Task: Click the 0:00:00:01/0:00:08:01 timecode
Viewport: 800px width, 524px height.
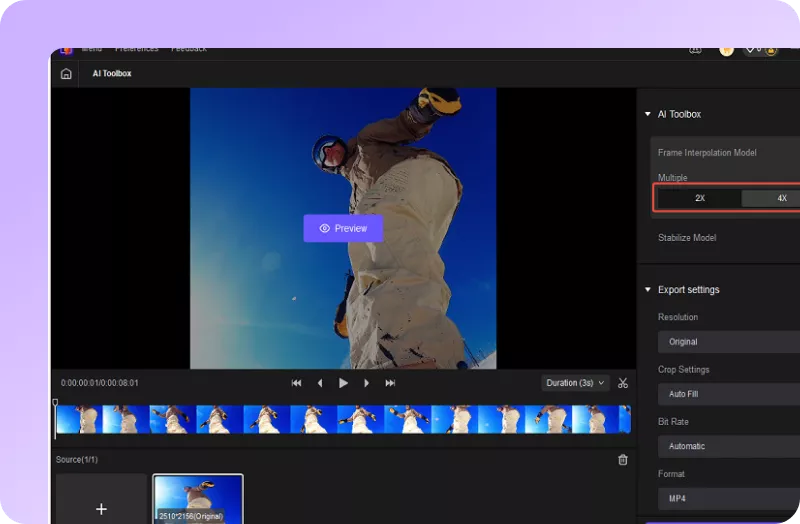Action: pos(99,383)
